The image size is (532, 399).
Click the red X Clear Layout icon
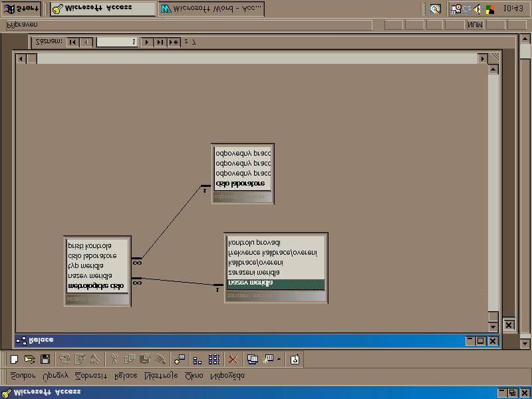click(x=233, y=359)
